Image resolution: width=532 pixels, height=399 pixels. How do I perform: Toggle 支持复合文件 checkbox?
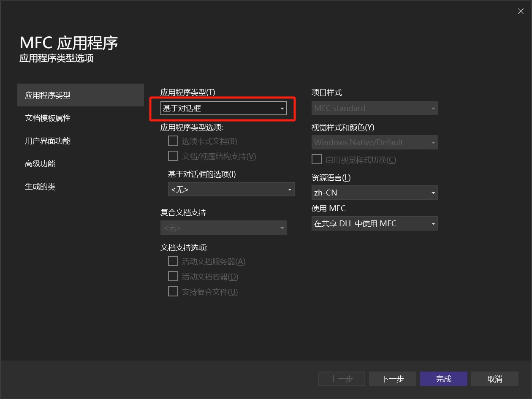pyautogui.click(x=173, y=292)
